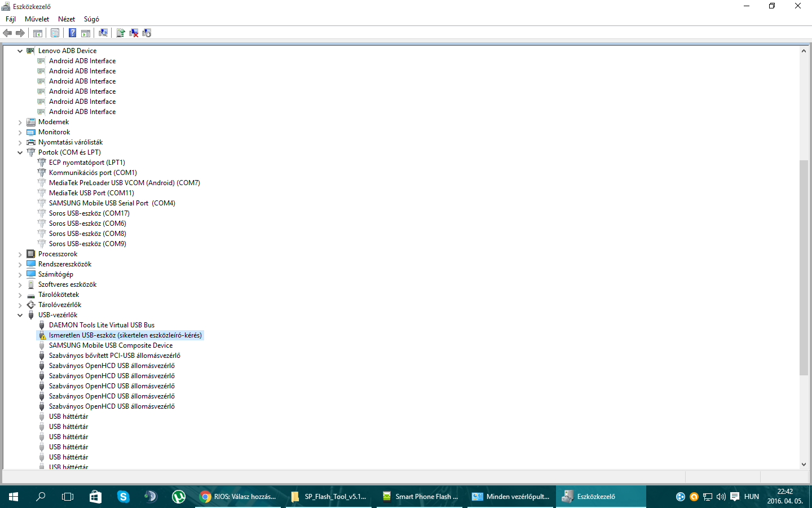Select Kommunikációs port (COM1)
Viewport: 812px width, 508px height.
92,173
